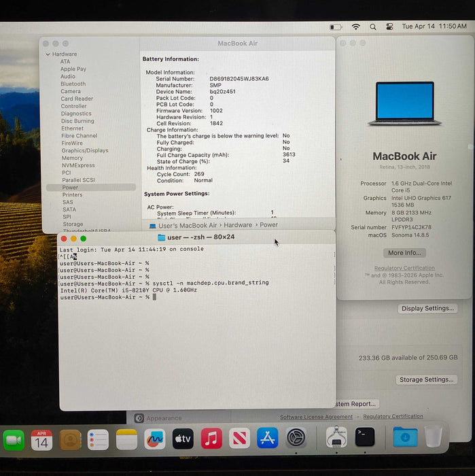Select Storage in Hardware sidebar

(x=73, y=224)
